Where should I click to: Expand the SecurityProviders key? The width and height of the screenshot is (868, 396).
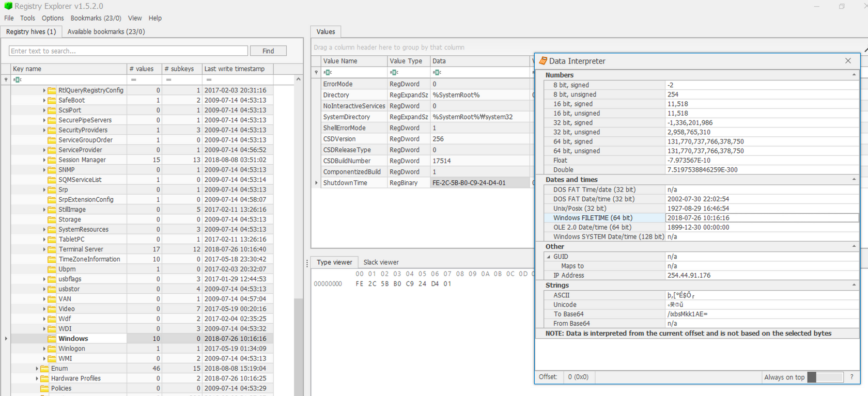44,130
